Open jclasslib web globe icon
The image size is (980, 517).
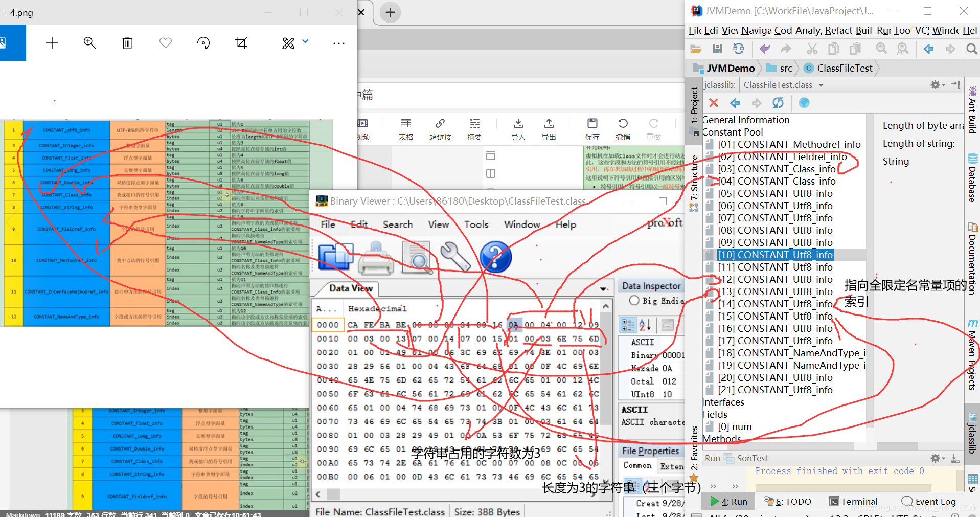(804, 103)
